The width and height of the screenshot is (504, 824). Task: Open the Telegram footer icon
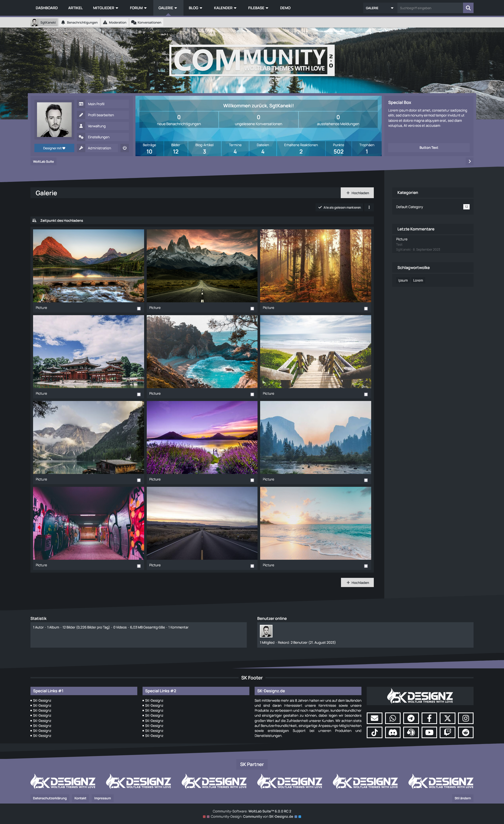tap(411, 718)
